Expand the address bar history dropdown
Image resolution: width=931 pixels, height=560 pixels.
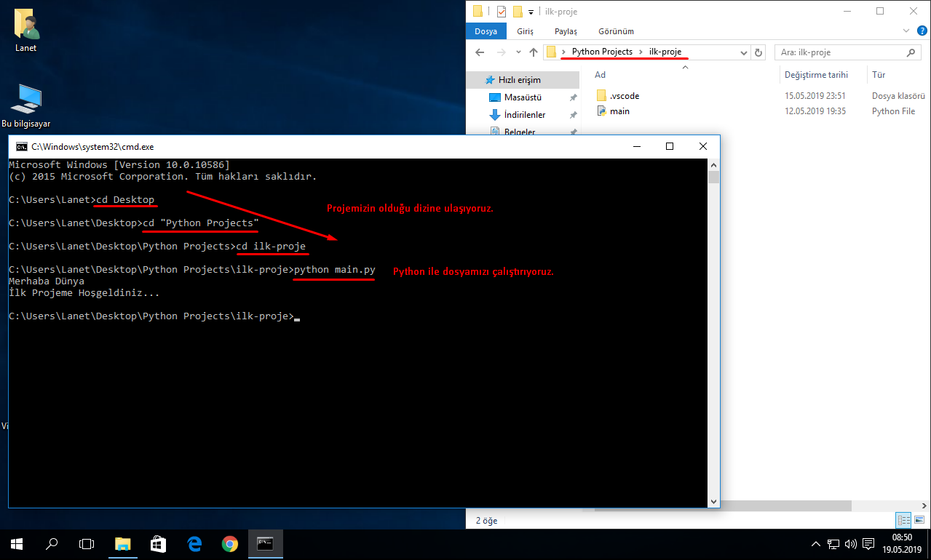coord(743,52)
